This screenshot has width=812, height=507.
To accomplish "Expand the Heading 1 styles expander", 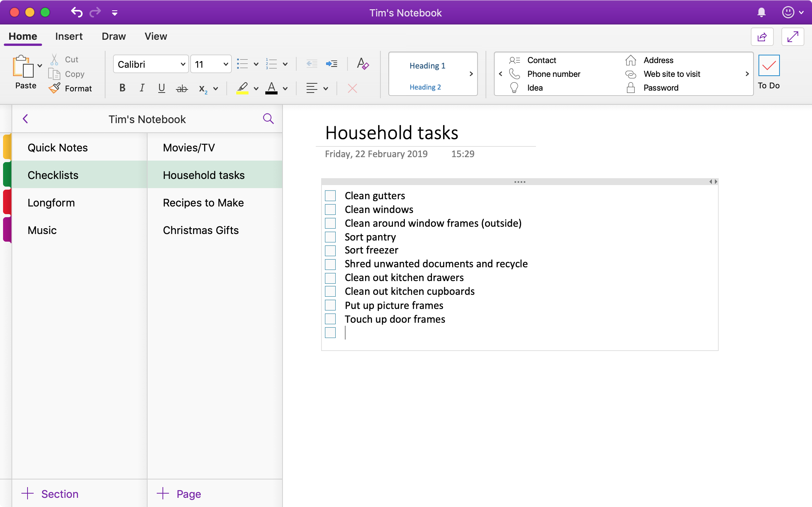I will point(472,73).
